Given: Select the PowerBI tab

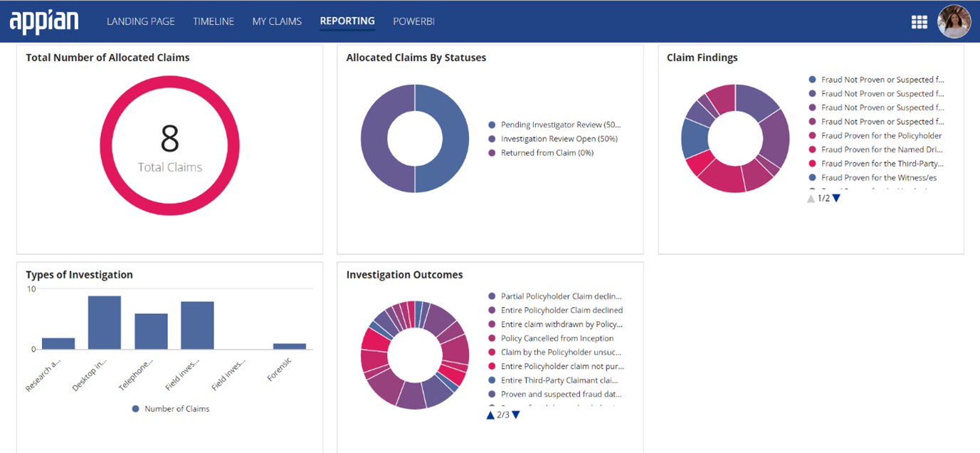Looking at the screenshot, I should click(413, 21).
